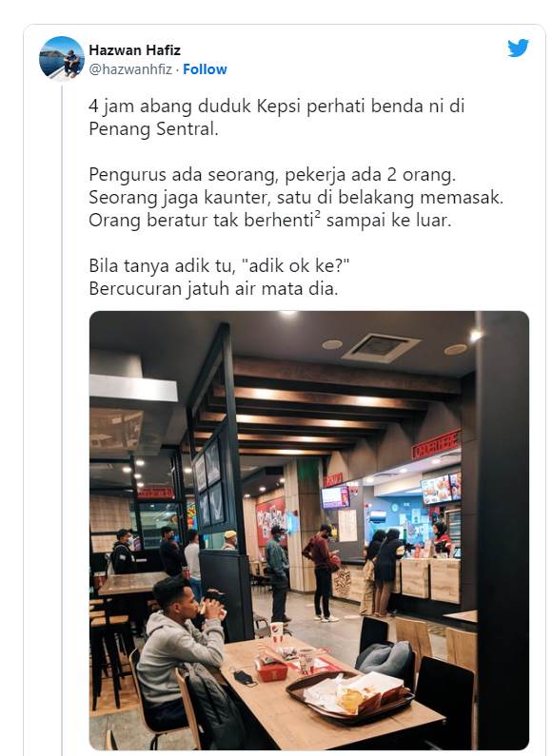
Task: Click the tweet line mentioning Penang Sentral
Action: point(153,129)
